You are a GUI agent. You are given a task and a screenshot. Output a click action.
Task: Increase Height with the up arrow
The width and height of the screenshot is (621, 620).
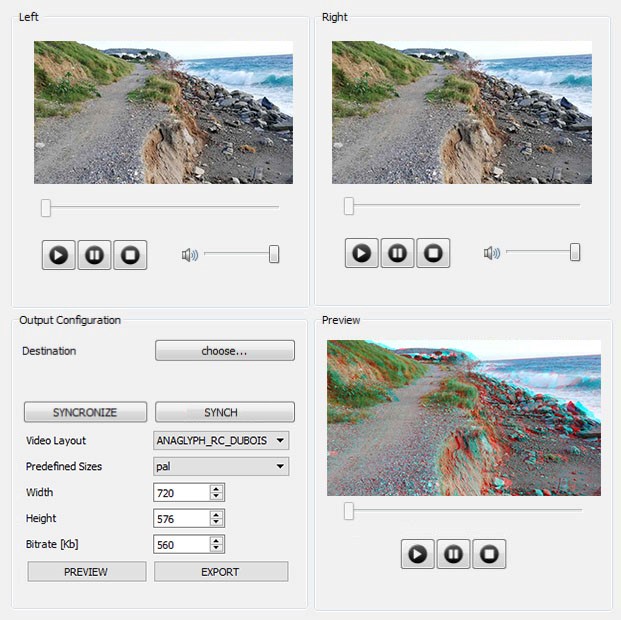coord(216,515)
